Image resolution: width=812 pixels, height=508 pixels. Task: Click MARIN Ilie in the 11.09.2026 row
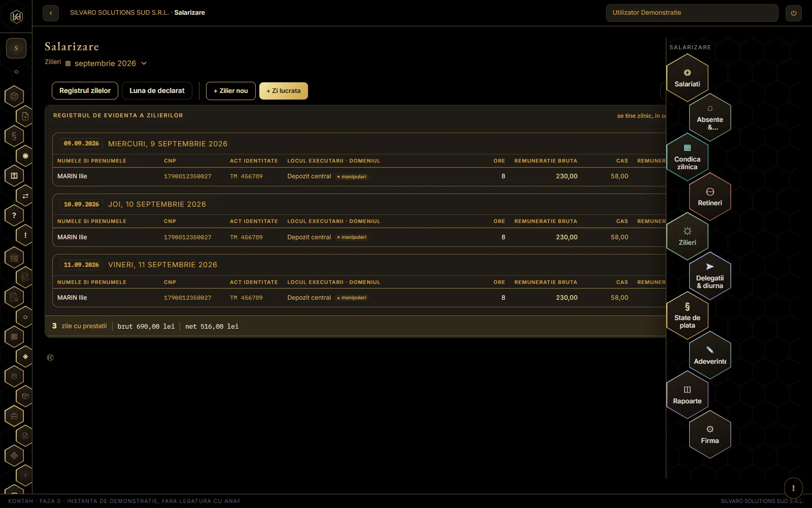[72, 298]
